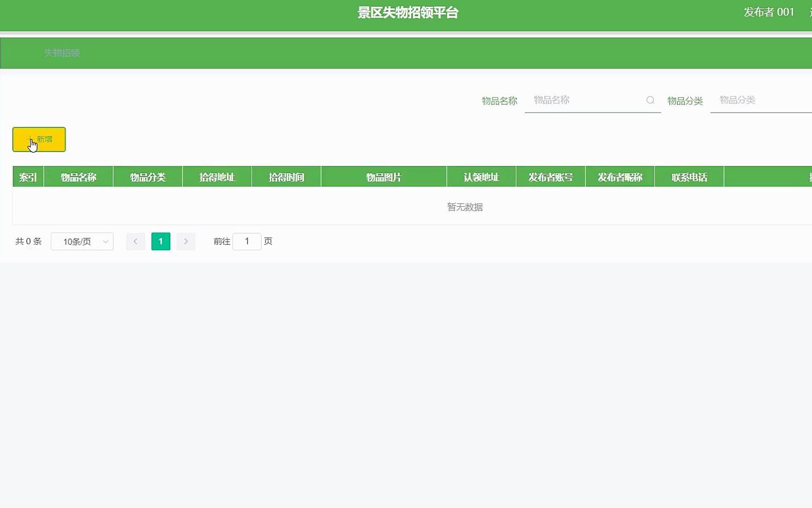Image resolution: width=812 pixels, height=508 pixels.
Task: Click the 发布者账号 column header
Action: [x=551, y=177]
